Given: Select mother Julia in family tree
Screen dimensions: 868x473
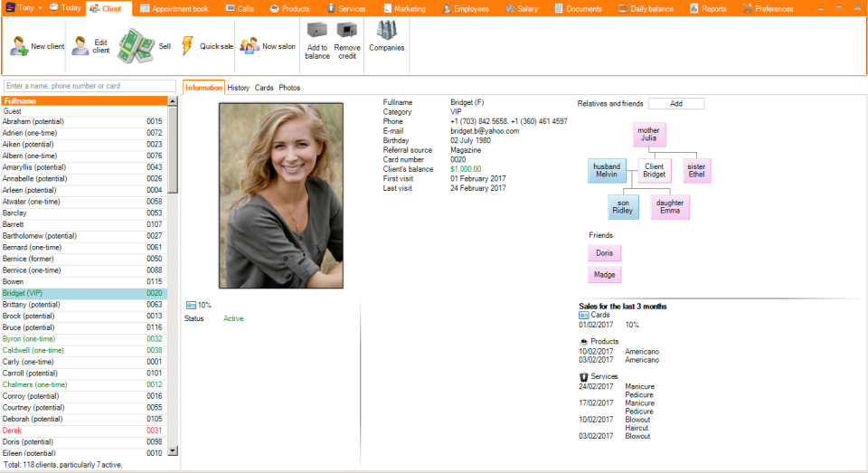Looking at the screenshot, I should coord(649,134).
